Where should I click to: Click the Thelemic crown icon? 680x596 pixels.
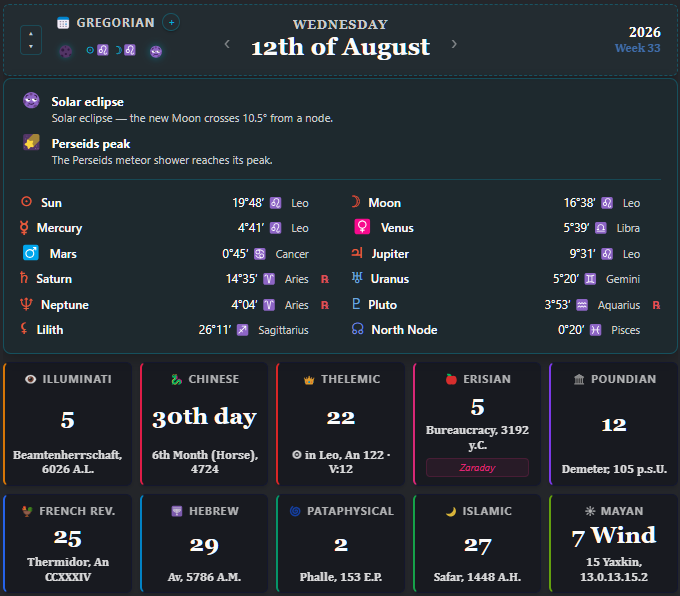point(309,380)
